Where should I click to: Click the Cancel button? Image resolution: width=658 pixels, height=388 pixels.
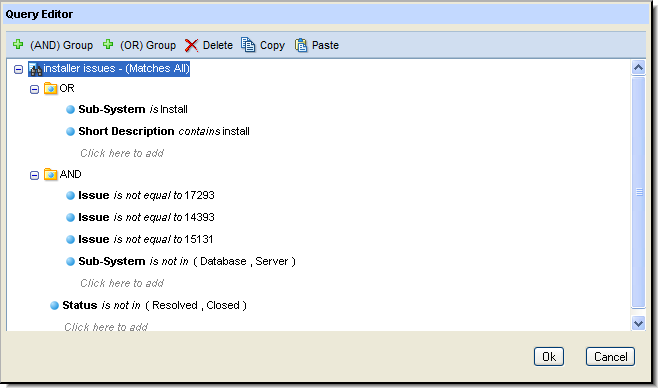coord(610,357)
